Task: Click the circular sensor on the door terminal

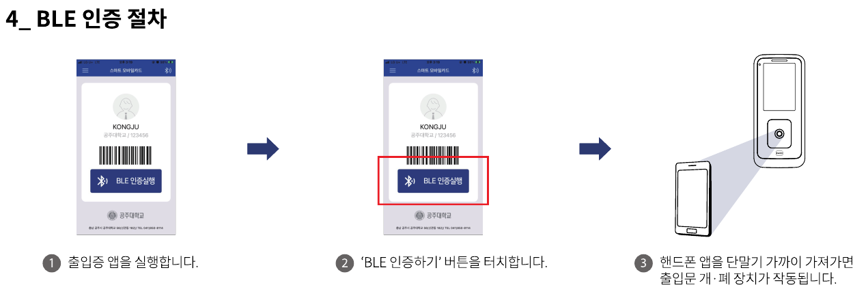Action: point(779,134)
